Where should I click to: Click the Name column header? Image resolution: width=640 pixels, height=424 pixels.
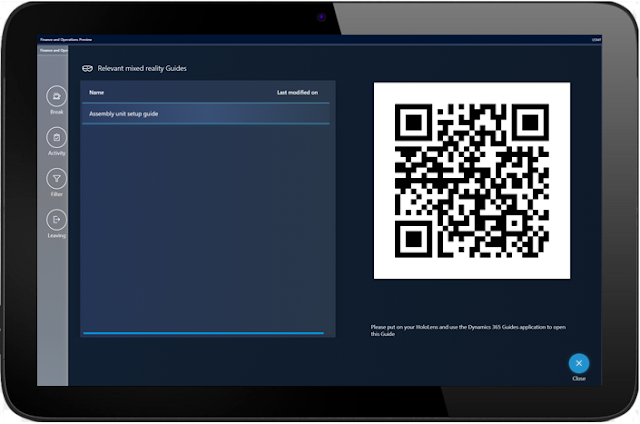click(x=96, y=93)
